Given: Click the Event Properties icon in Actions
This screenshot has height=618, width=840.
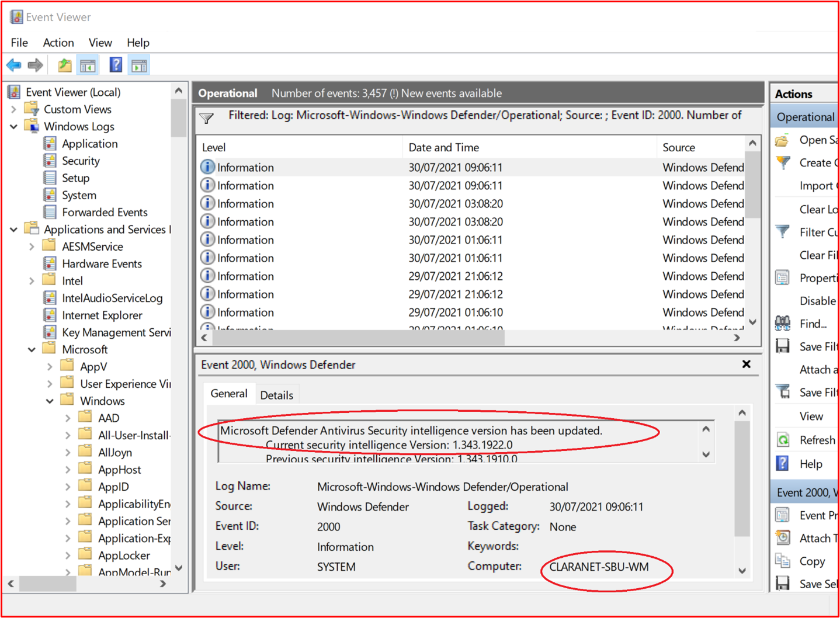Looking at the screenshot, I should [782, 515].
